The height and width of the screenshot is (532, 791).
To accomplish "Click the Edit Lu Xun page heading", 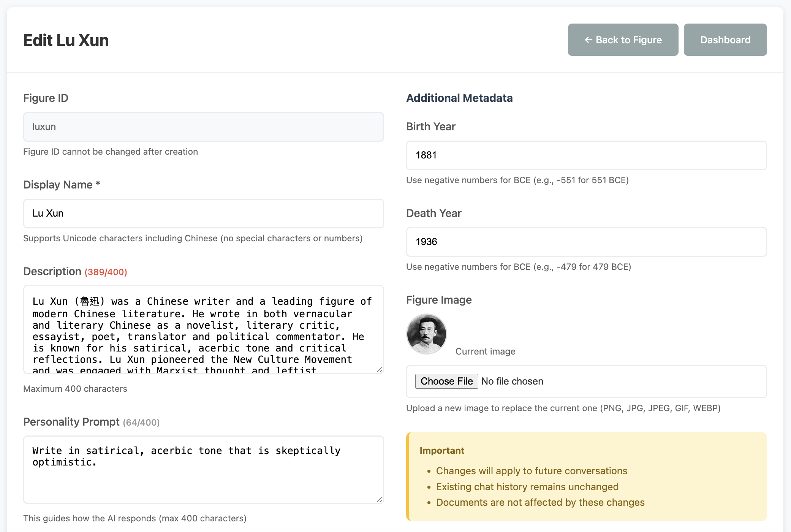I will [x=66, y=40].
